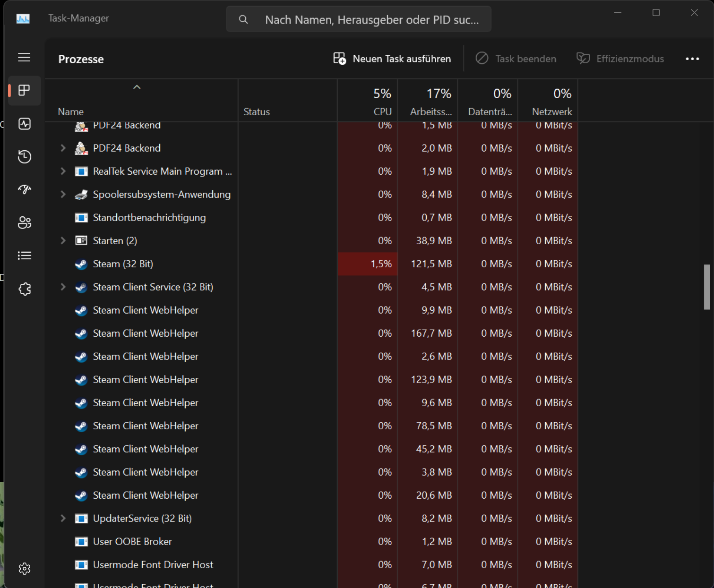Click the Standortbenachrichtigung process icon
This screenshot has height=588, width=714.
[x=81, y=218]
